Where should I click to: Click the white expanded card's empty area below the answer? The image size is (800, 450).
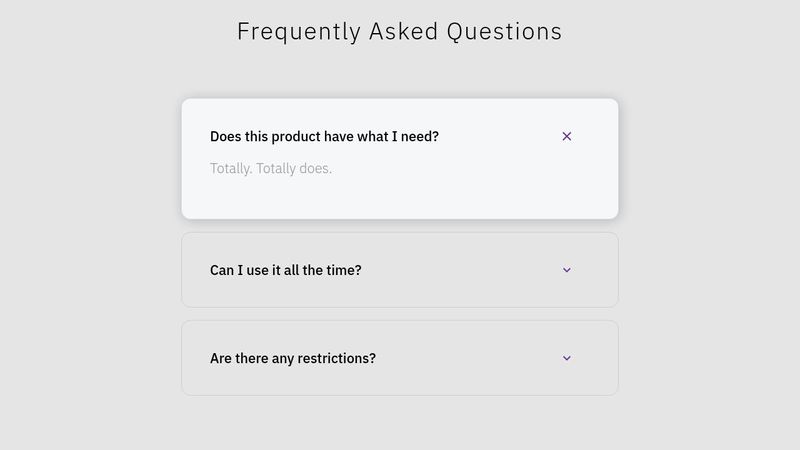400,198
